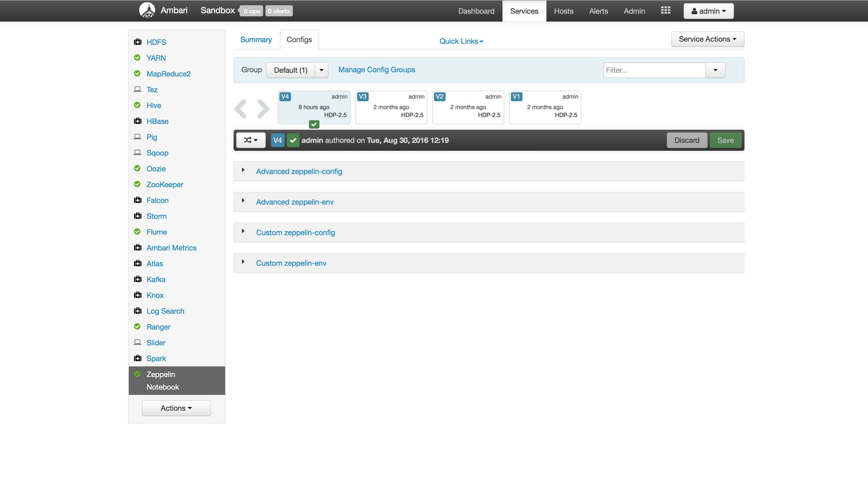Click the maintenance icon next to HBase
The width and height of the screenshot is (868, 484).
point(137,121)
